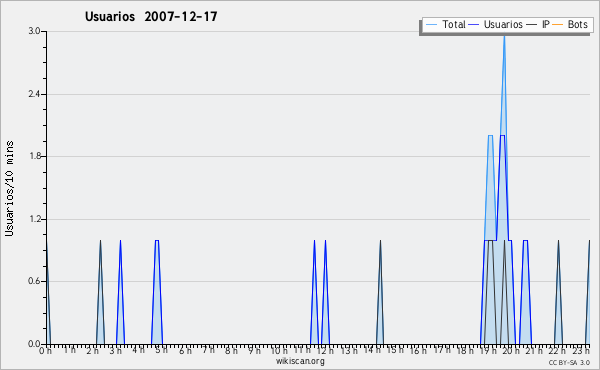
Task: Click the Total peak of 3 near 20 h
Action: pyautogui.click(x=504, y=37)
